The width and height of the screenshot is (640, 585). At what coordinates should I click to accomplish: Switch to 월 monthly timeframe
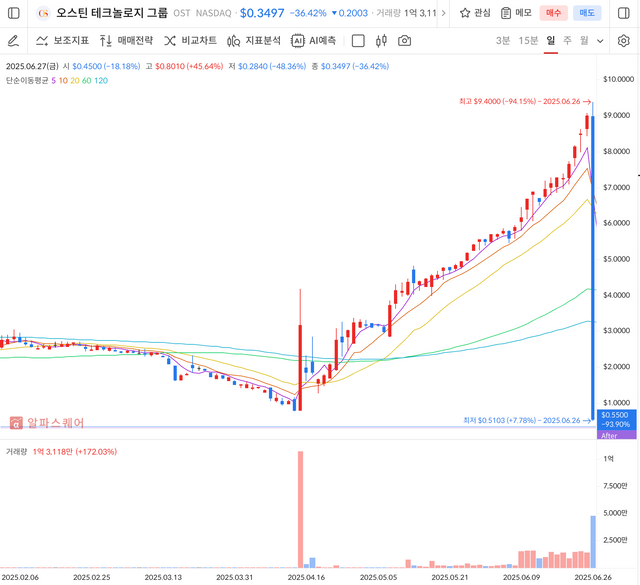coord(584,40)
